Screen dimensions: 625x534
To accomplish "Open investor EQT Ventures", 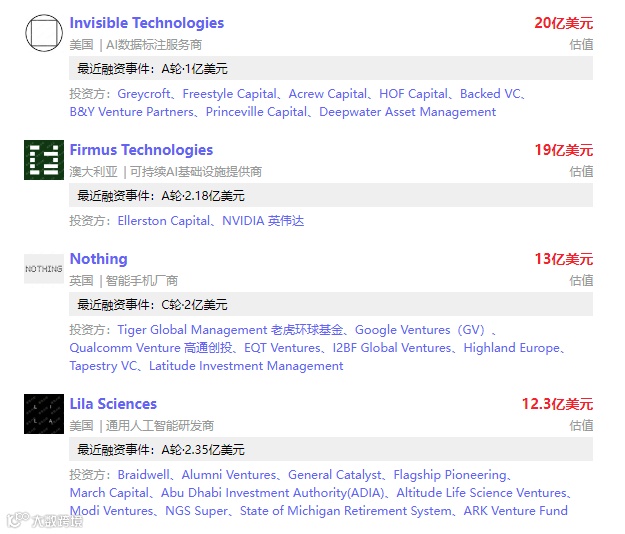I will (x=282, y=348).
